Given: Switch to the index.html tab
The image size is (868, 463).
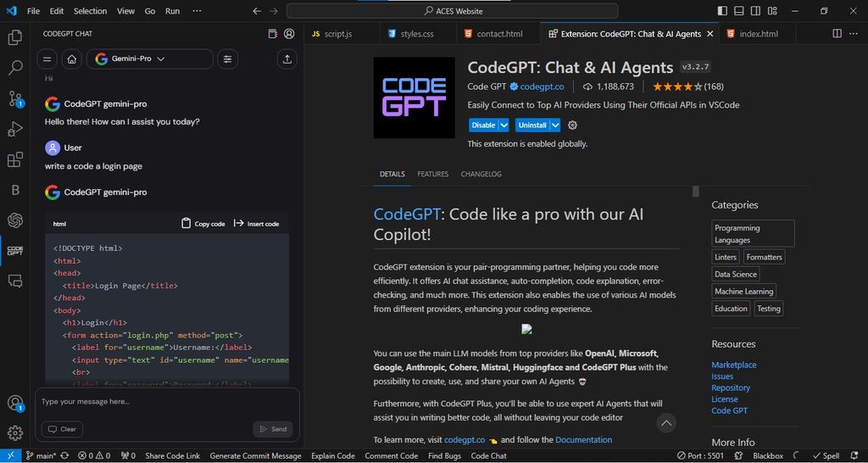Looking at the screenshot, I should tap(758, 34).
